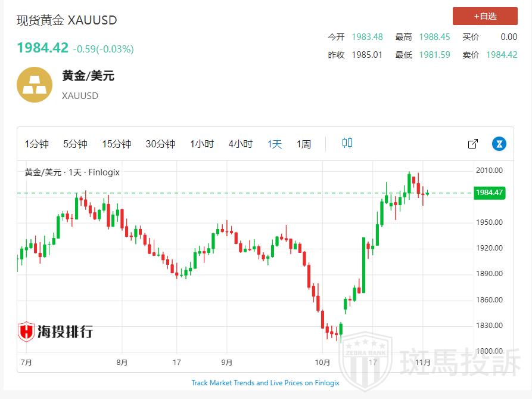Click the chart title 黄金/美元 · 1天 · Finlogix
532x399 pixels.
coord(72,172)
